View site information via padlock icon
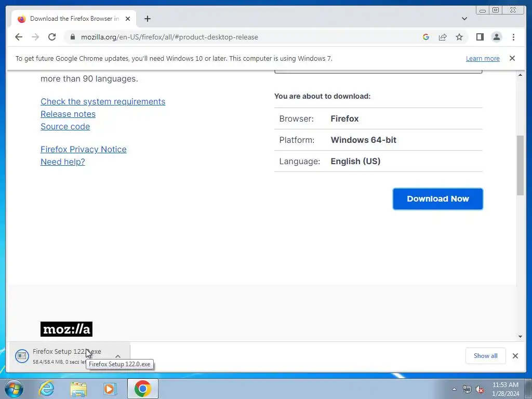The width and height of the screenshot is (532, 399). pyautogui.click(x=72, y=37)
